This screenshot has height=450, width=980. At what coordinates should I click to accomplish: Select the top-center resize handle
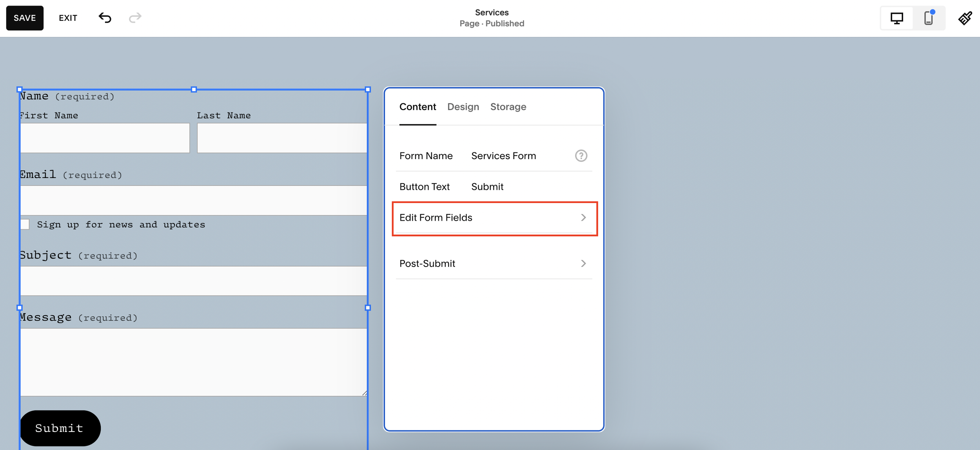click(194, 90)
